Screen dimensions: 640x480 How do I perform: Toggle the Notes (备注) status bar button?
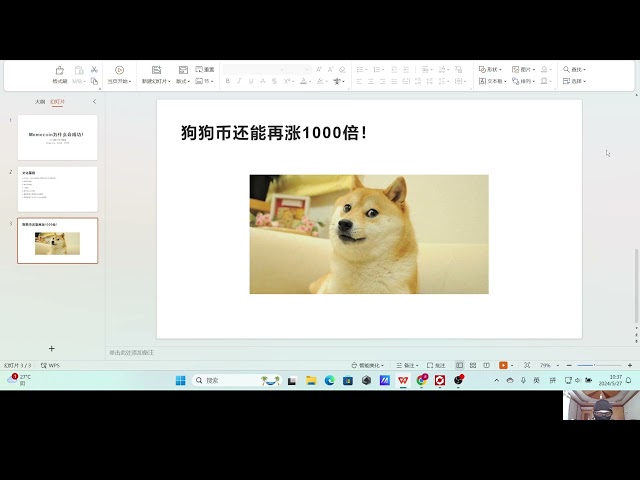click(407, 365)
